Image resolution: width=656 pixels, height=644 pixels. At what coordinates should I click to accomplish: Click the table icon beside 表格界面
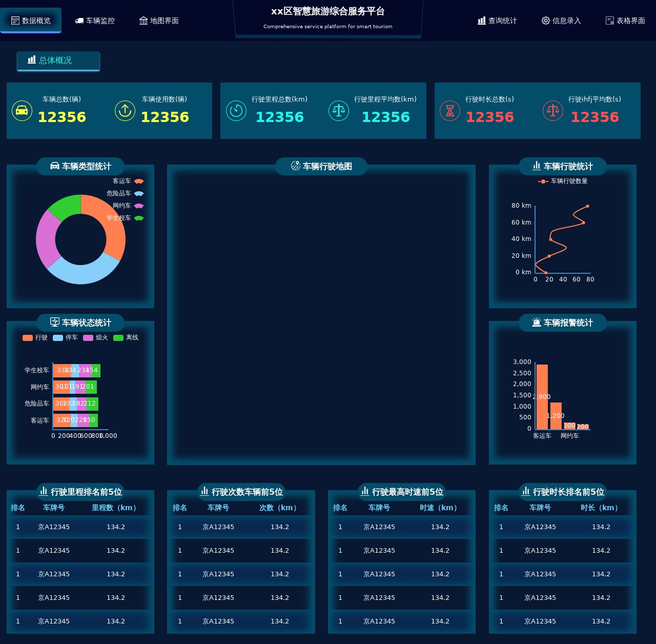coord(610,21)
